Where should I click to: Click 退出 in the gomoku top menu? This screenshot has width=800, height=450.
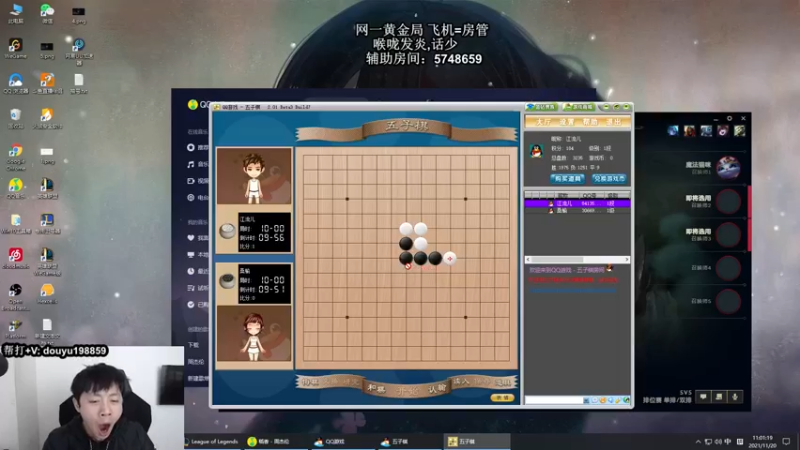(x=613, y=121)
